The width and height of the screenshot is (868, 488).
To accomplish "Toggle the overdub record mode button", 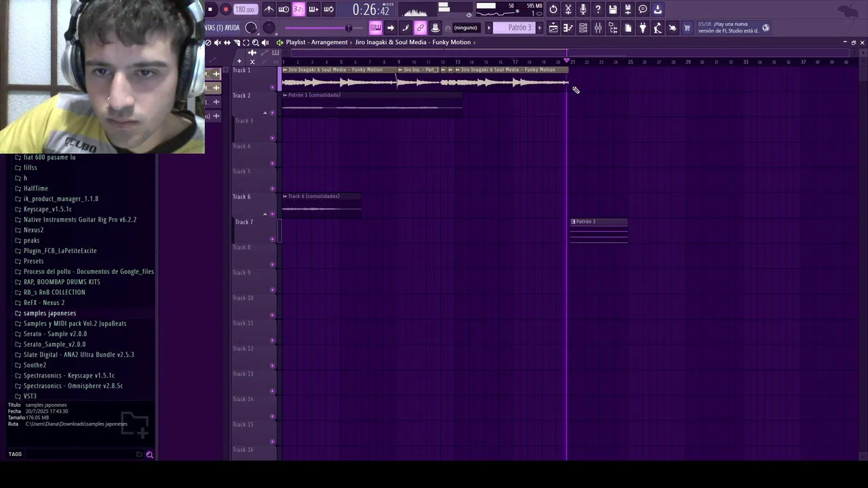I will pos(313,9).
